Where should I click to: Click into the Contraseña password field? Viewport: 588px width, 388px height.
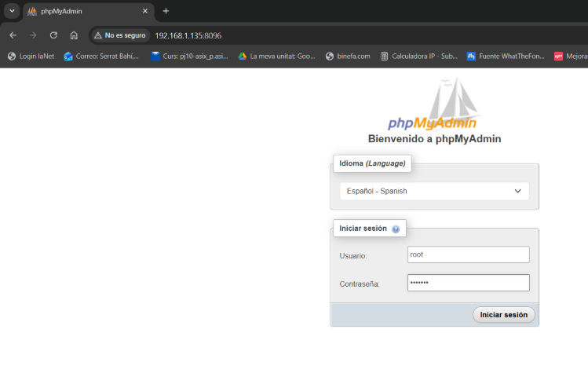(x=468, y=283)
